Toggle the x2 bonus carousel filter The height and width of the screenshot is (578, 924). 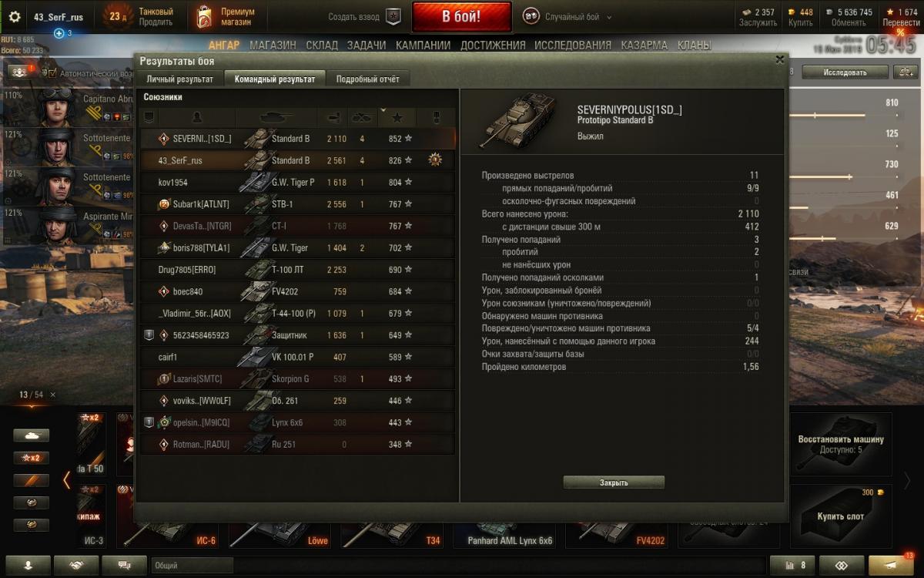click(32, 458)
